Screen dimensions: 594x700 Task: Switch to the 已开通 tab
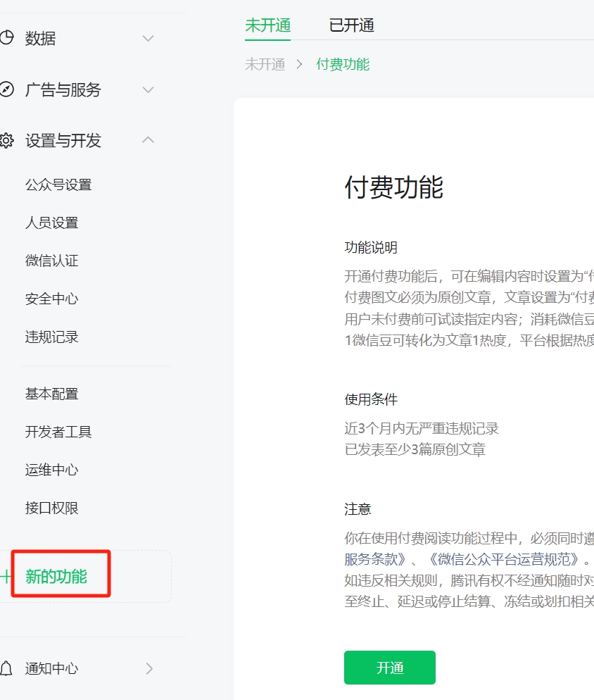(x=351, y=26)
